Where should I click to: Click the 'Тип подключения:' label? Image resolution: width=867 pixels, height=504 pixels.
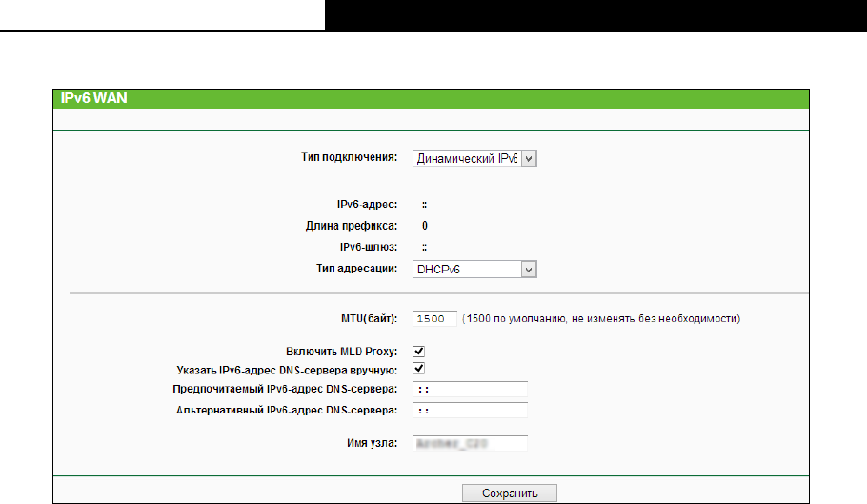coord(350,157)
